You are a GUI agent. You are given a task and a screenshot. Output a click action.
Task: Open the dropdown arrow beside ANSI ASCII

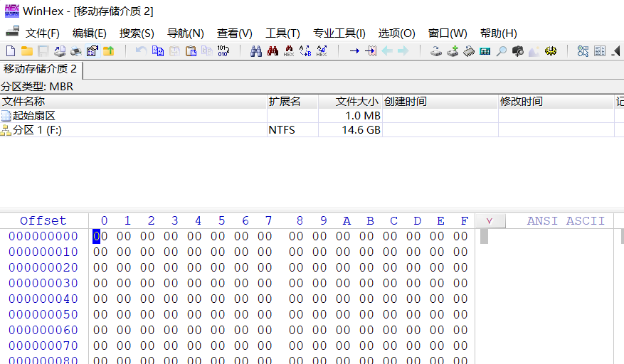490,221
